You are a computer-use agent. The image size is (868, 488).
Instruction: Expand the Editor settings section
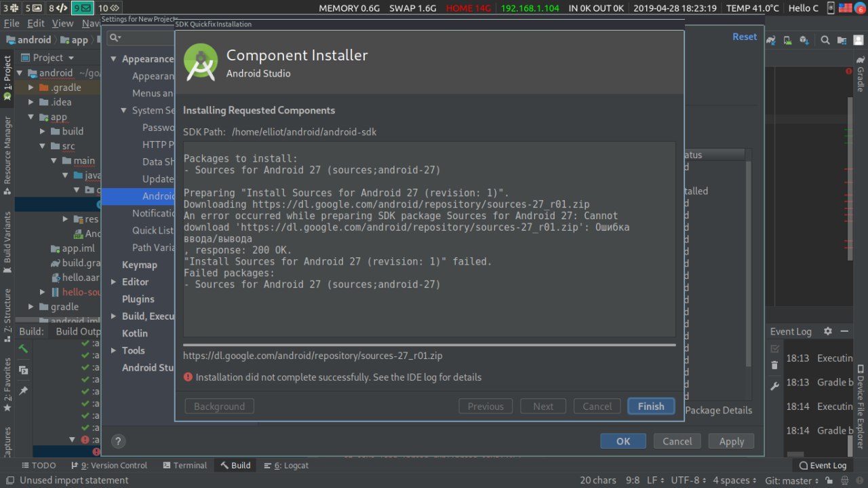pyautogui.click(x=114, y=282)
